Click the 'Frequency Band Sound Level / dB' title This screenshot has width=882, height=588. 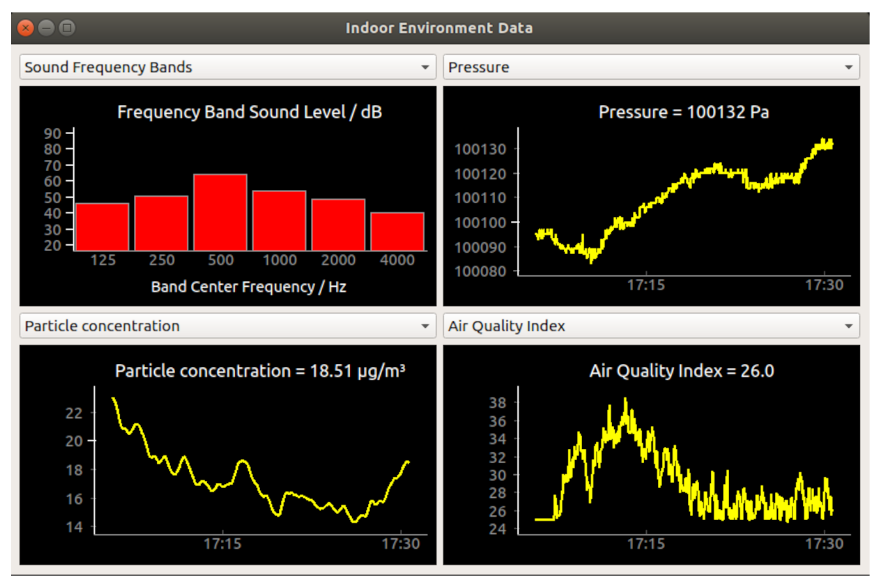point(250,112)
